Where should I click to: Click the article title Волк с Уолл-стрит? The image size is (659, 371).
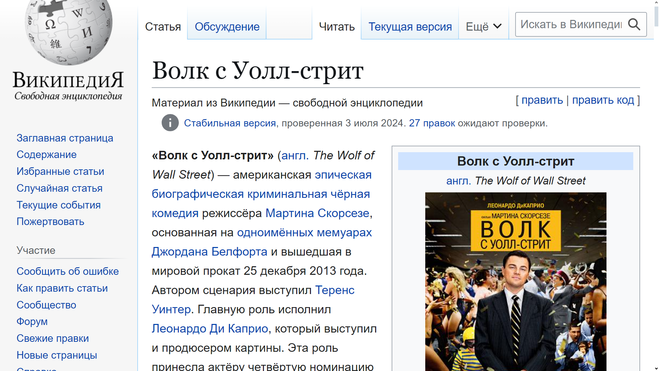pyautogui.click(x=257, y=71)
